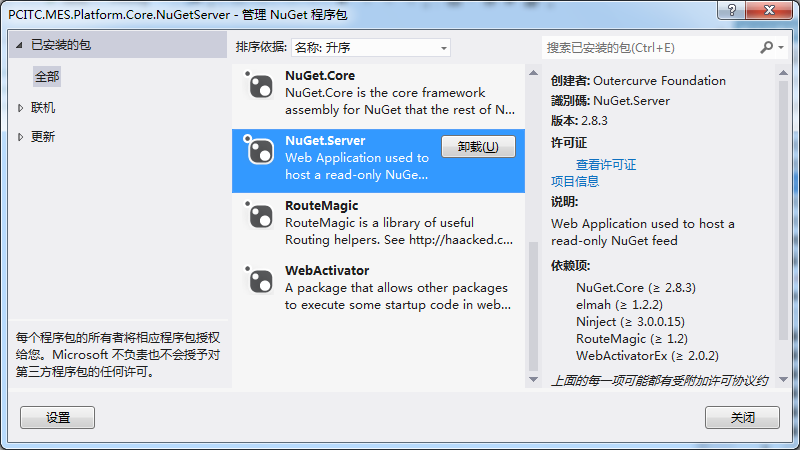Click the 关闭 close button

[x=742, y=417]
